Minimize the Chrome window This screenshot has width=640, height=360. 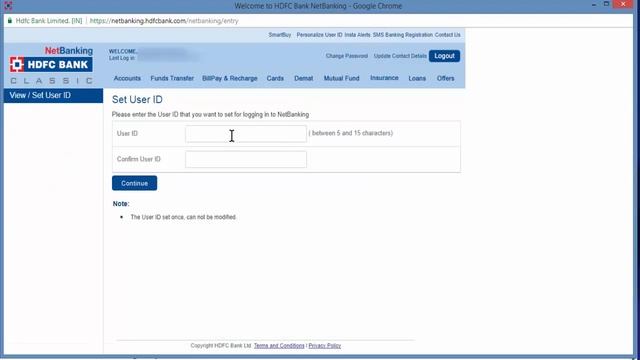594,4
